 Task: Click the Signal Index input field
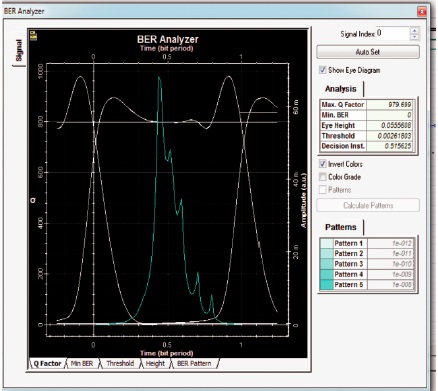pos(393,33)
